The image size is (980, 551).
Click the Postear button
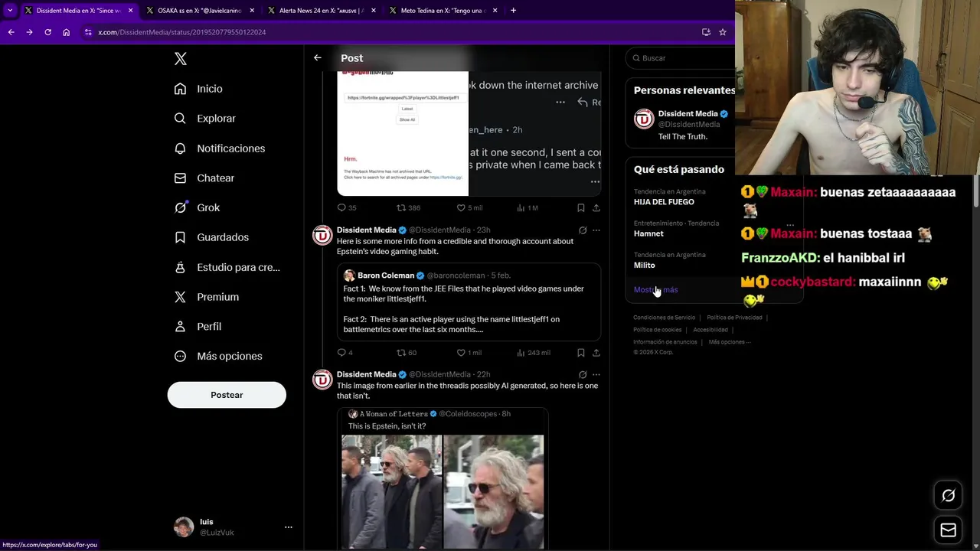pyautogui.click(x=227, y=395)
